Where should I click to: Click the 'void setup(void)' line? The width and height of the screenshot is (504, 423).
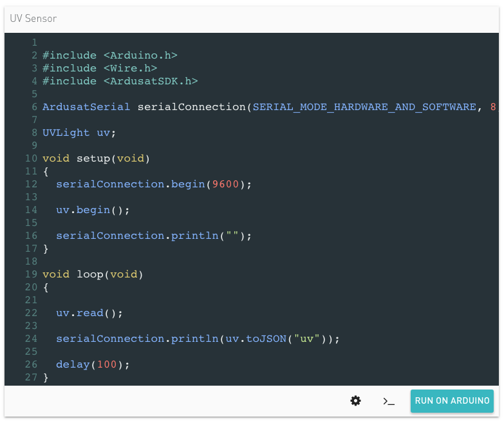click(x=96, y=158)
